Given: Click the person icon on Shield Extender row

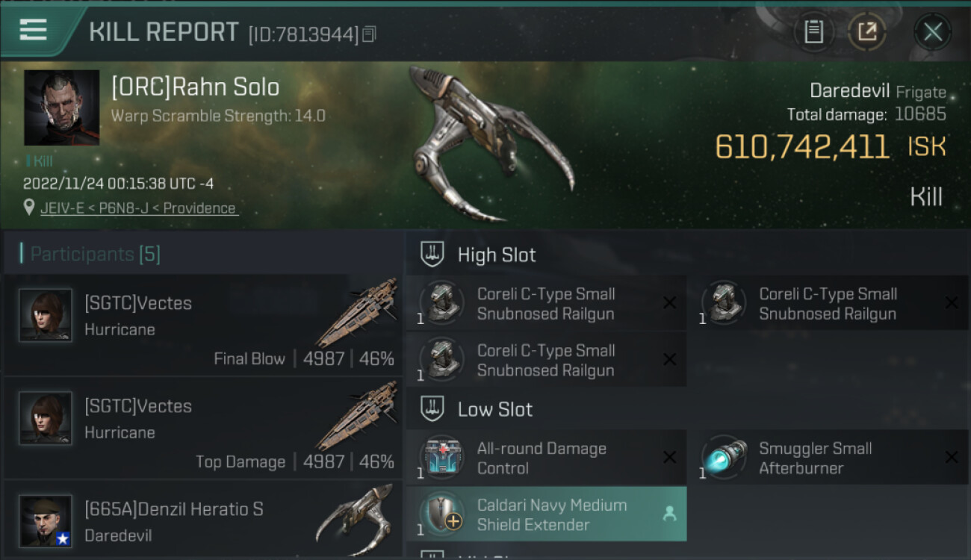Looking at the screenshot, I should pos(669,514).
